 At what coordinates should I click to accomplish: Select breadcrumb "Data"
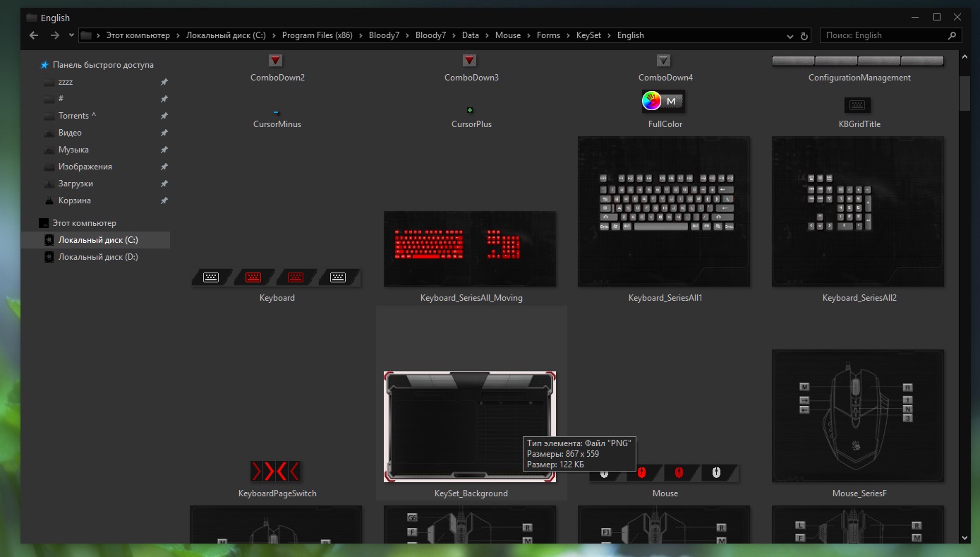471,35
